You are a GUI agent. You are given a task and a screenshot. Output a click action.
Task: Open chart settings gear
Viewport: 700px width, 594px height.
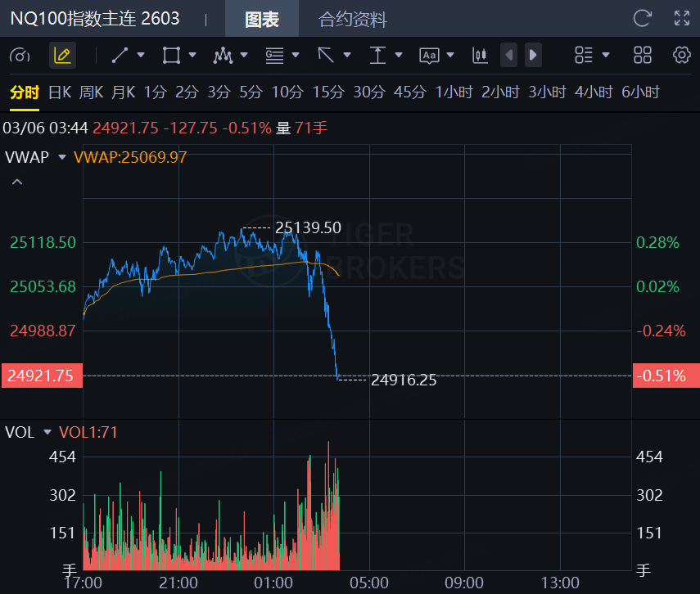[x=681, y=55]
